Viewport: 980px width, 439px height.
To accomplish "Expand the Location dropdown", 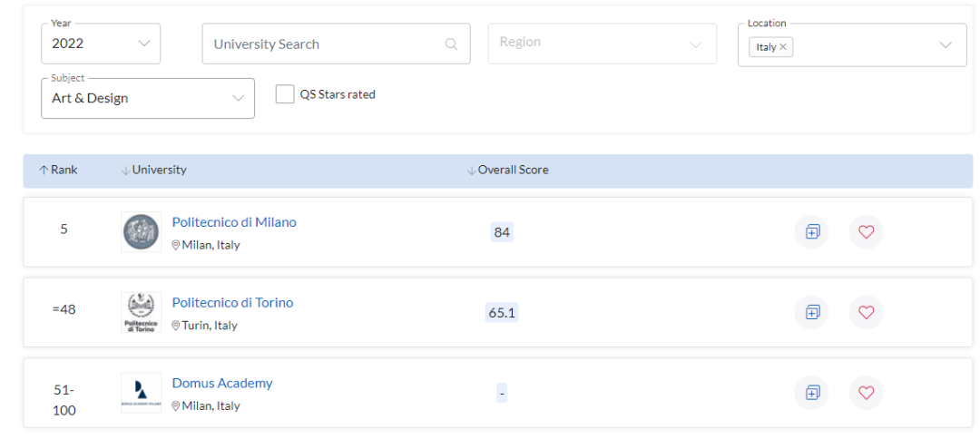I will 945,45.
